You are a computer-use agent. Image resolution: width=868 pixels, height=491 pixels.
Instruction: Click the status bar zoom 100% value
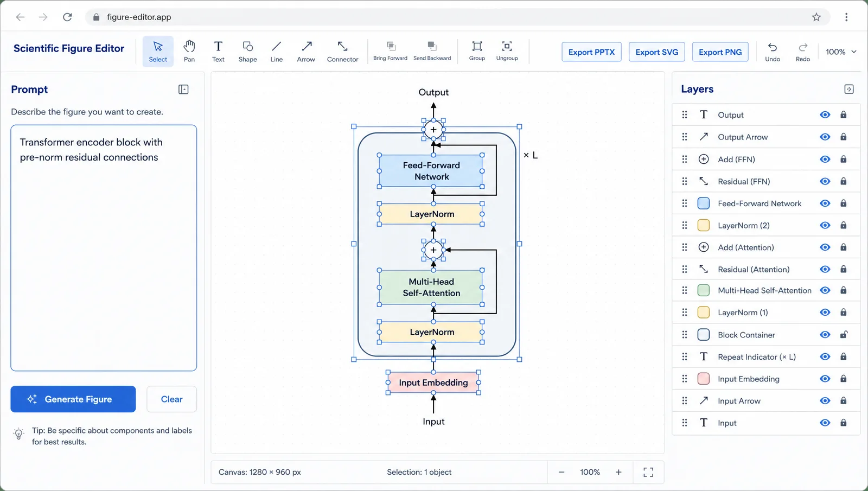point(590,472)
